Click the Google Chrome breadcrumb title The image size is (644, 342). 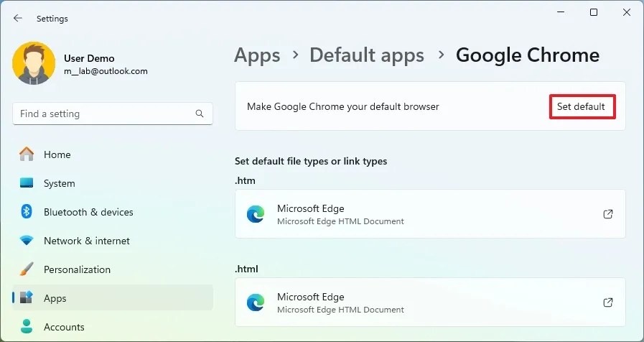pos(528,55)
